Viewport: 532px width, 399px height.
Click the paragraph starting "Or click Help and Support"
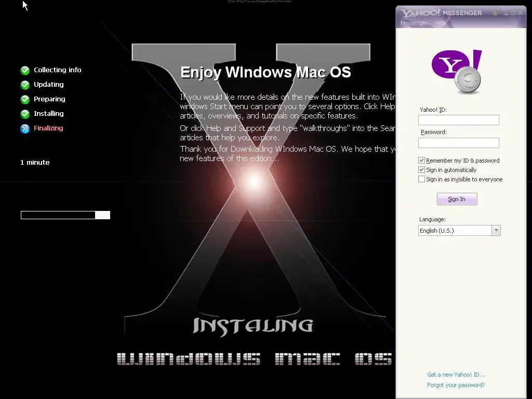pyautogui.click(x=288, y=132)
